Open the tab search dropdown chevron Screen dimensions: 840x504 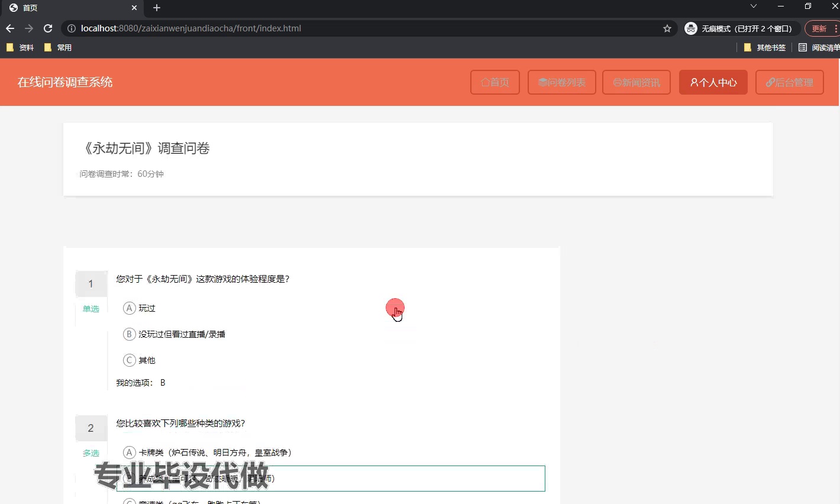click(753, 7)
